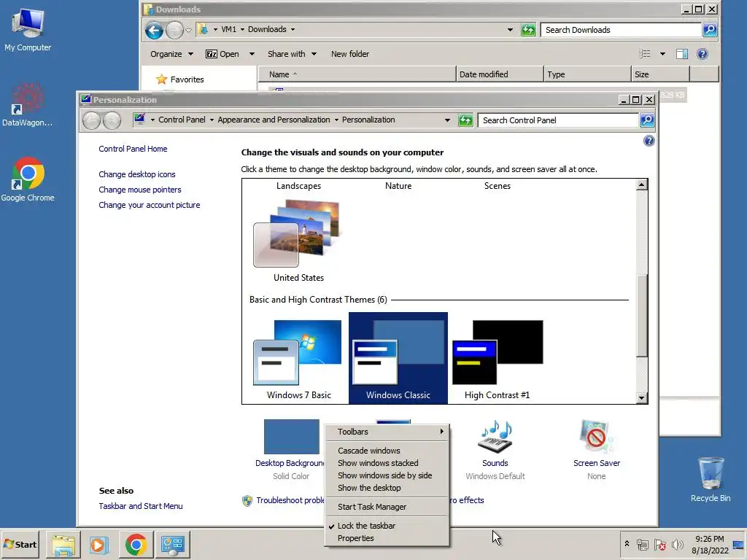Open the Recycle Bin icon
The width and height of the screenshot is (747, 560).
coord(711,479)
